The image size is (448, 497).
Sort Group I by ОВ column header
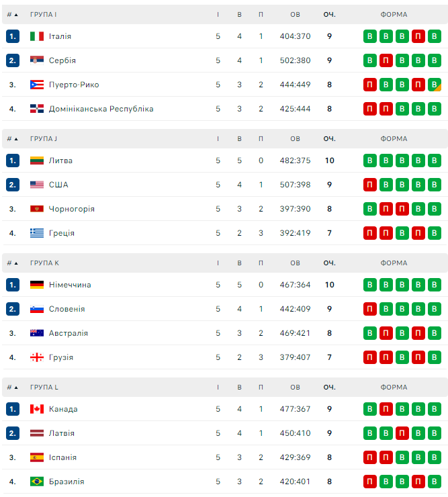295,15
